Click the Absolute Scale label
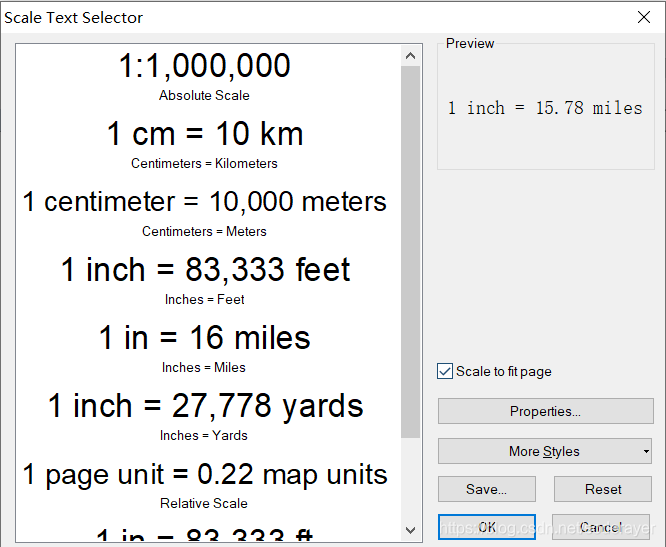Image resolution: width=666 pixels, height=547 pixels. (x=204, y=96)
